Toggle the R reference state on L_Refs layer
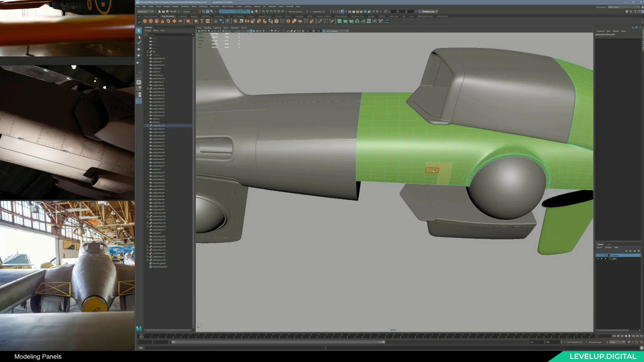 [606, 259]
